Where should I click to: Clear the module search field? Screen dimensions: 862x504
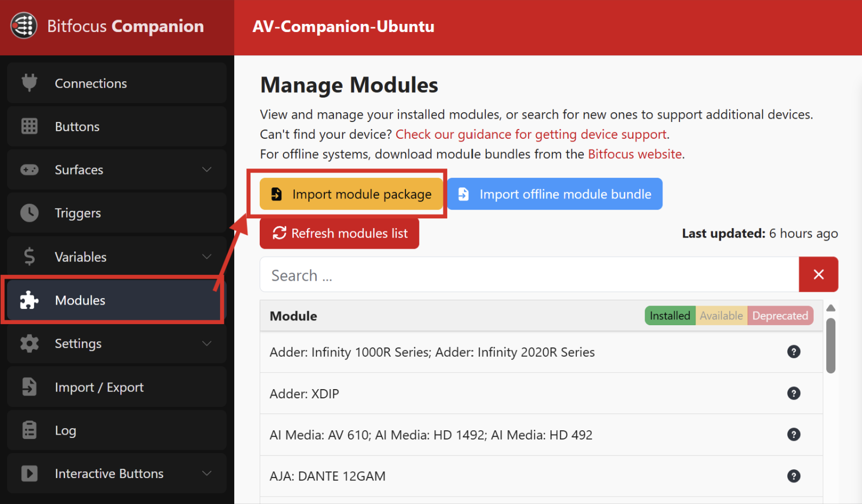point(819,275)
